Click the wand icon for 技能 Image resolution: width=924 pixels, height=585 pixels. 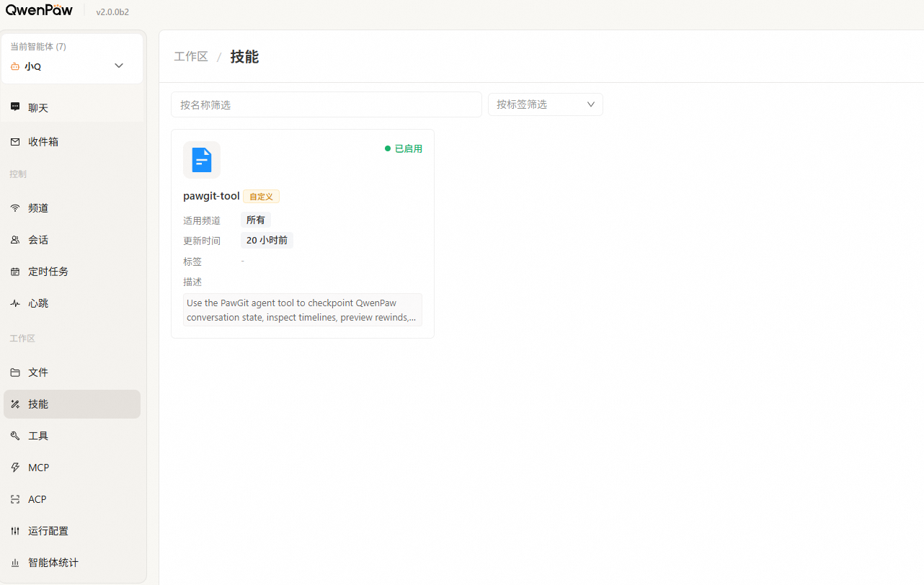click(x=15, y=404)
